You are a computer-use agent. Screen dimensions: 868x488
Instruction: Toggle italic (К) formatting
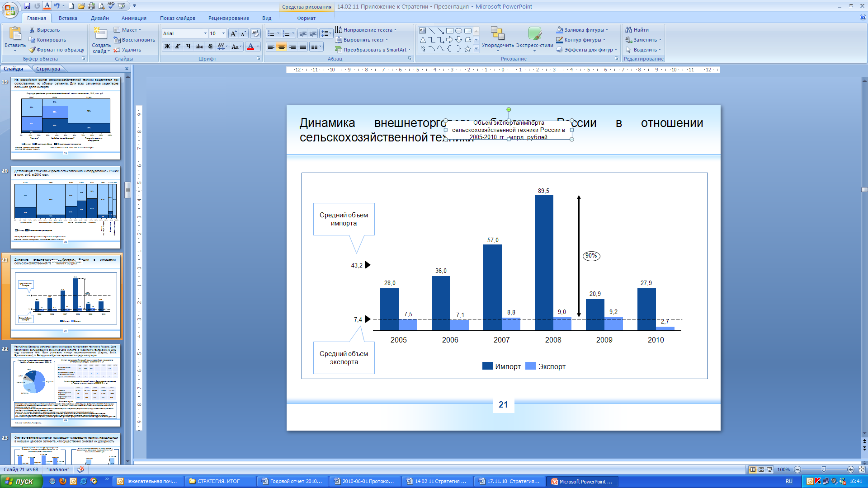[x=178, y=47]
